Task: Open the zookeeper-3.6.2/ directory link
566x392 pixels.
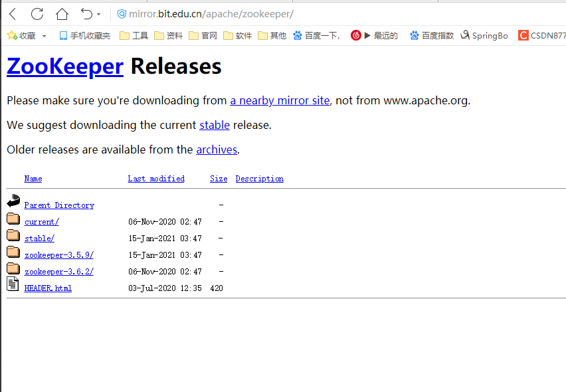Action: click(x=59, y=272)
